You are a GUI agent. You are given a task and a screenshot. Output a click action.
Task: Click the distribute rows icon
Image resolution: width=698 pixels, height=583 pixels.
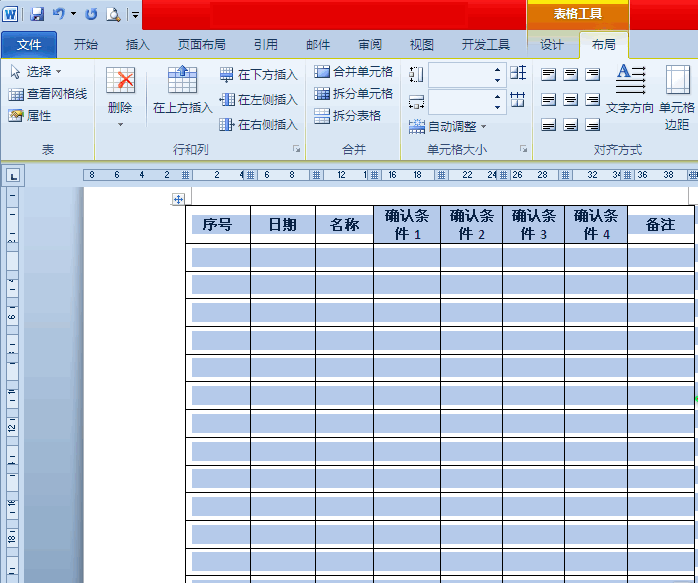[518, 73]
